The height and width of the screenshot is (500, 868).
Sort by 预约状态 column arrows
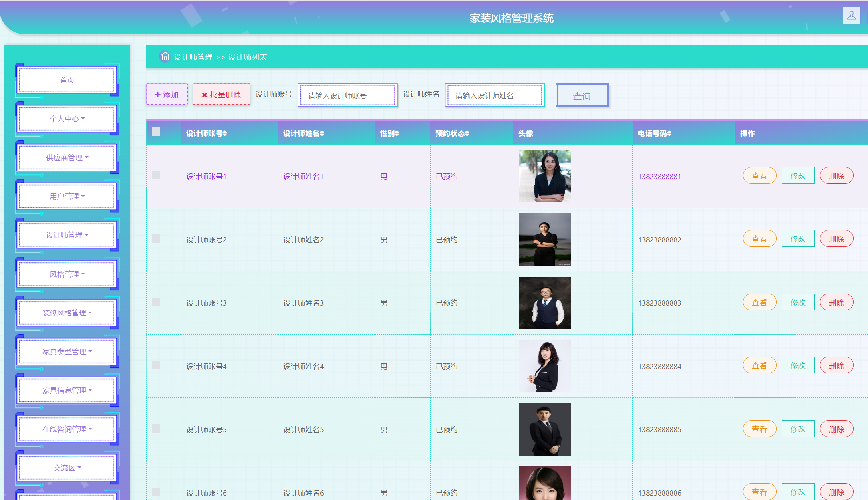[467, 133]
